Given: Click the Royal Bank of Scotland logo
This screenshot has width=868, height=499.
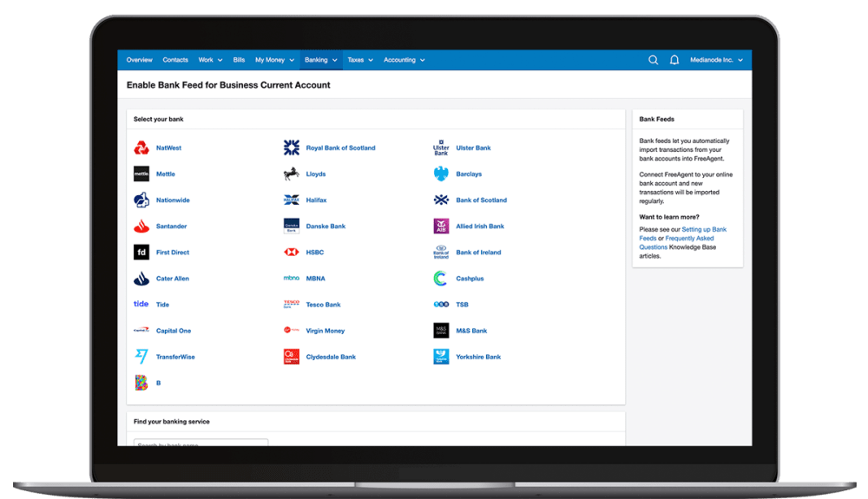Looking at the screenshot, I should [292, 148].
